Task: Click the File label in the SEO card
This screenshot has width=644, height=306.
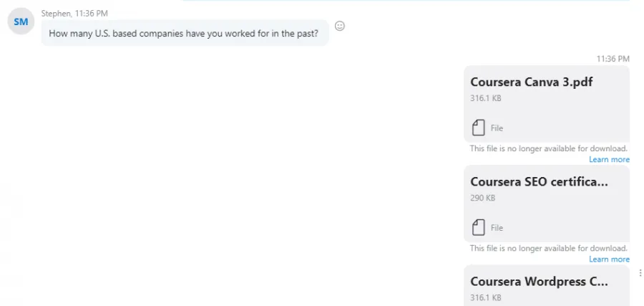Action: coord(497,227)
